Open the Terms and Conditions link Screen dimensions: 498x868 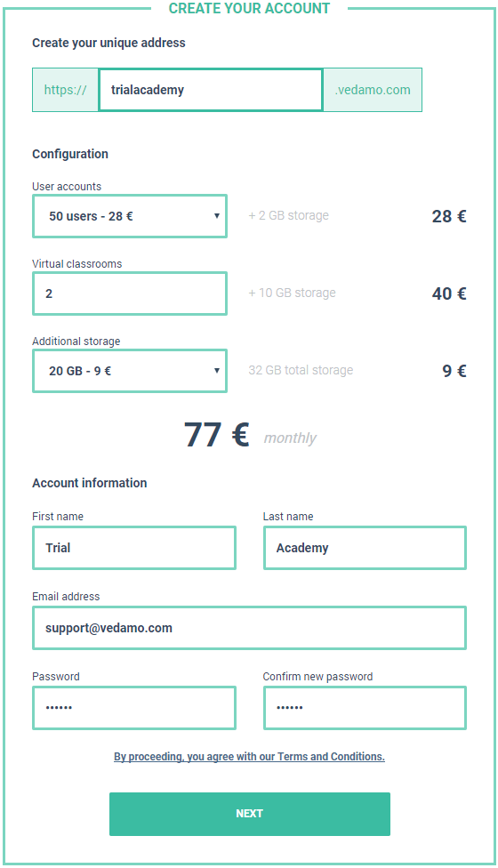click(x=250, y=757)
